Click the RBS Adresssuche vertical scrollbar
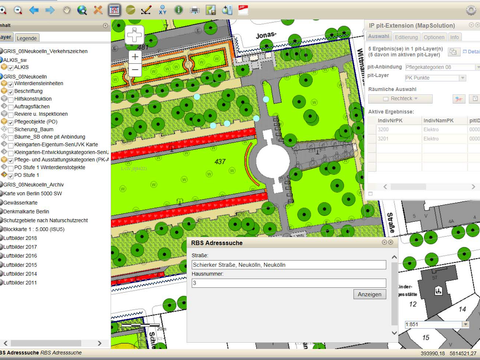This screenshot has height=360, width=480. click(394, 295)
